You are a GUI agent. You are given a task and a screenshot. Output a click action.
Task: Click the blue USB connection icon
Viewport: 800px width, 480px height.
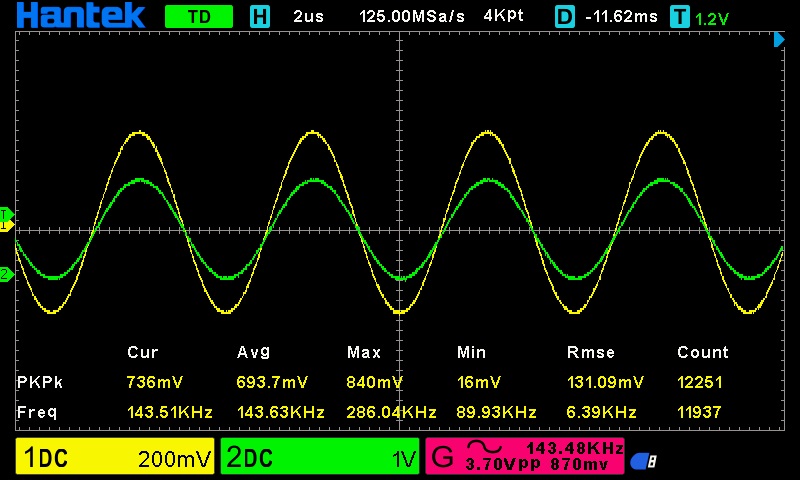642,461
